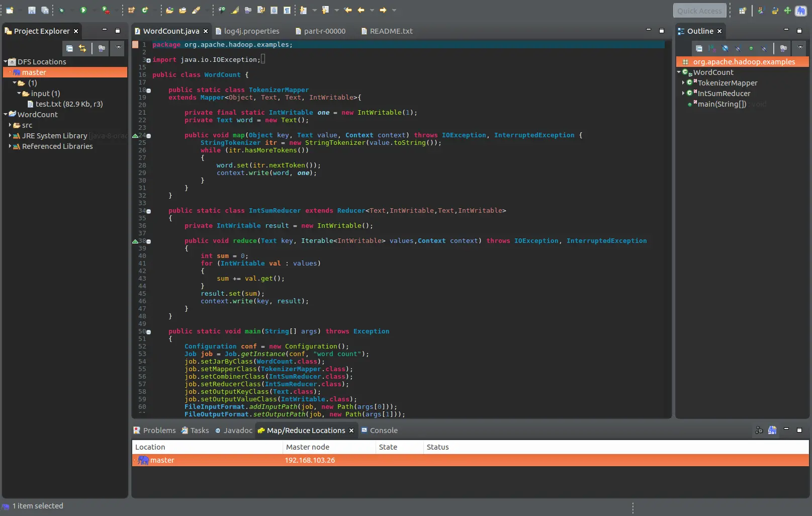Click the Quick Access search field

coord(699,11)
